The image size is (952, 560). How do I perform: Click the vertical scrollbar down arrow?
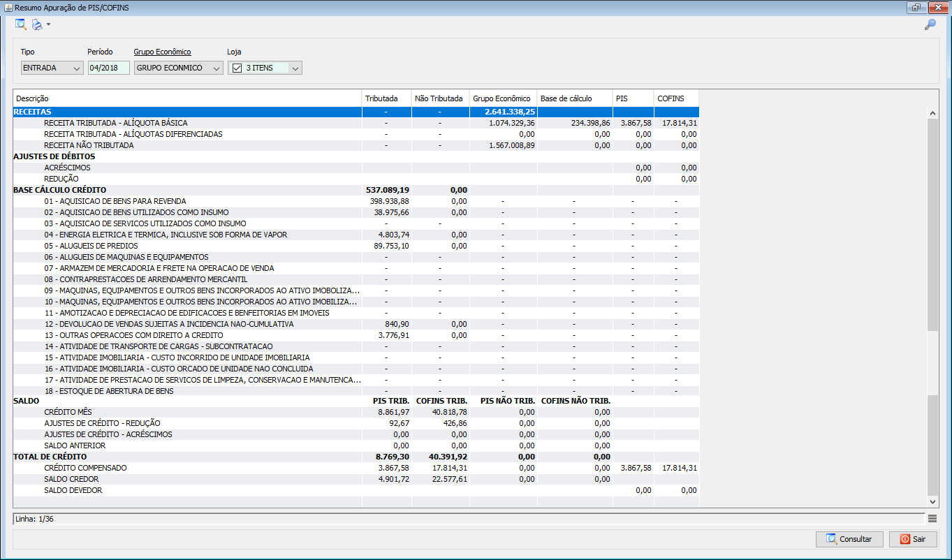(933, 501)
